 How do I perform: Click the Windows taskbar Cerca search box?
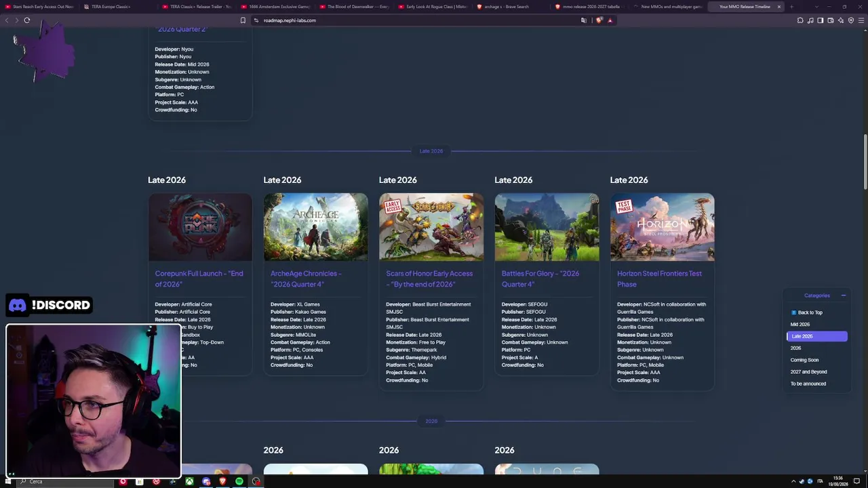64,481
